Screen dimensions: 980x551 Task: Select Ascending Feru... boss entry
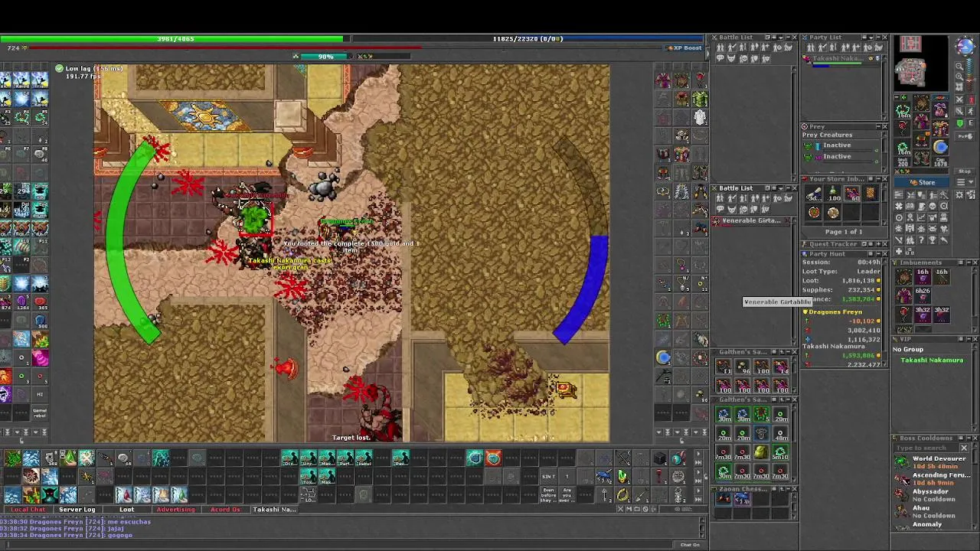coord(933,479)
